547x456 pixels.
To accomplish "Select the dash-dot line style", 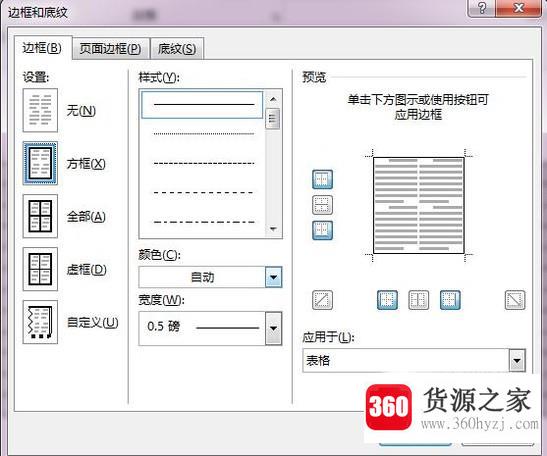I will tap(204, 222).
